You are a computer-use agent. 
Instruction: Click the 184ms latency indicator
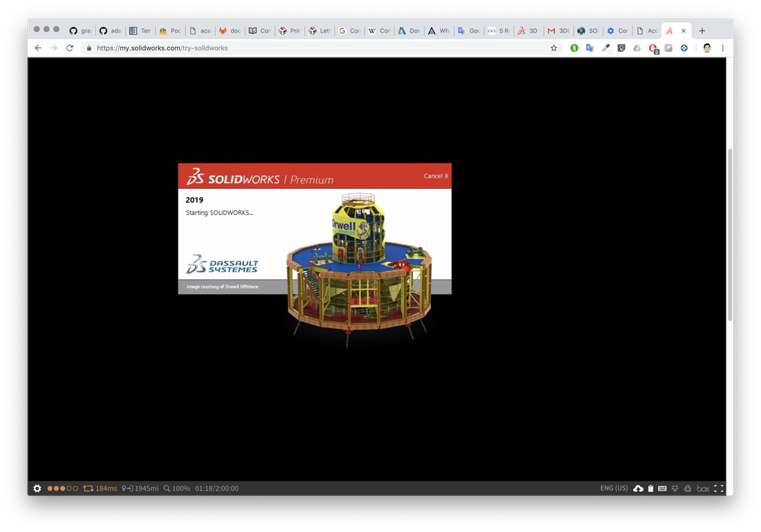[100, 488]
